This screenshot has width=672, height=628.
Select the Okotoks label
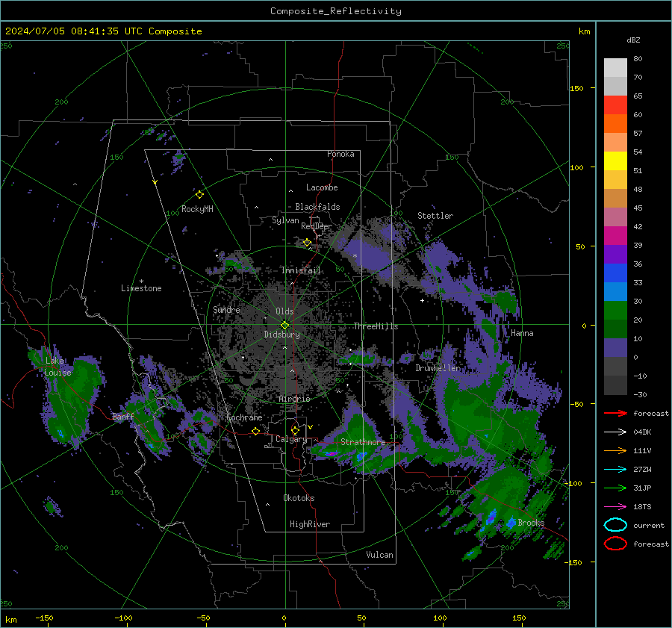[299, 498]
